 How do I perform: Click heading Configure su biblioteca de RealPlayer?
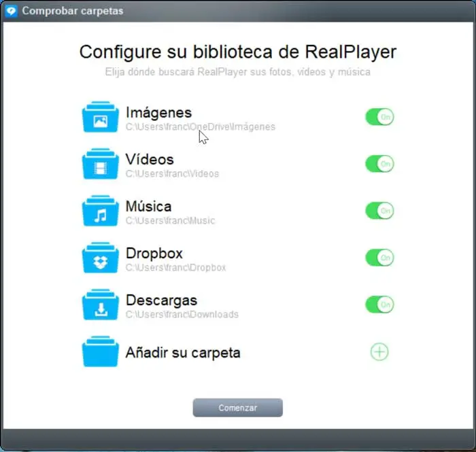click(x=238, y=52)
